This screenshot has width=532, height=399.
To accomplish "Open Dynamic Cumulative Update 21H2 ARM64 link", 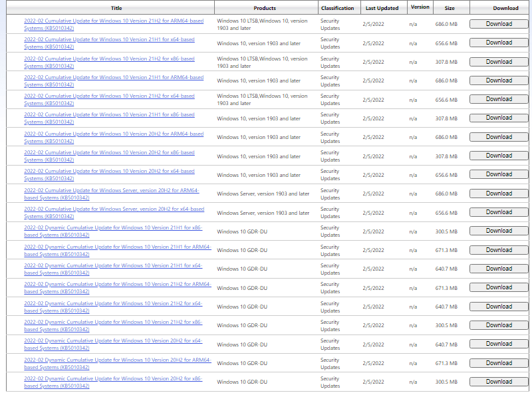I will (x=118, y=288).
